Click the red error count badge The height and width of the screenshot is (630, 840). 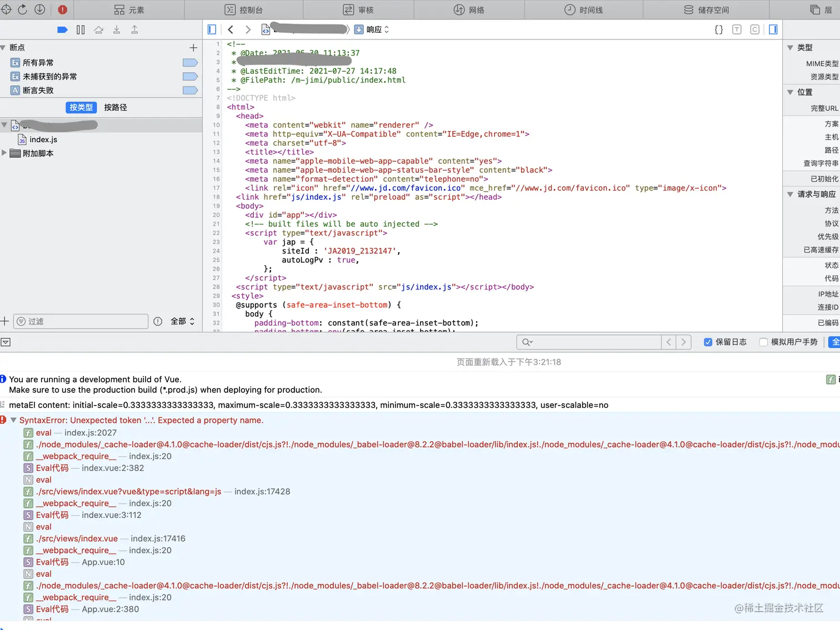62,9
